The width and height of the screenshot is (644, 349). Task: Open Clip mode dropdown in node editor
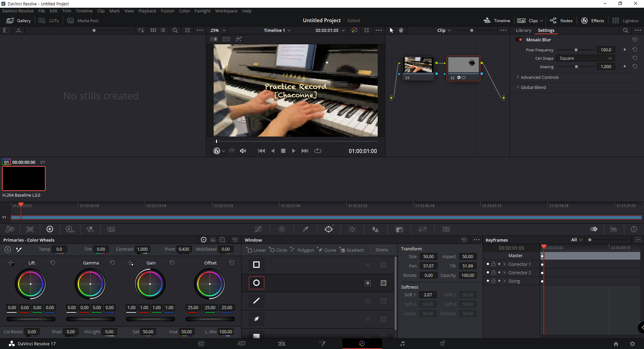444,30
